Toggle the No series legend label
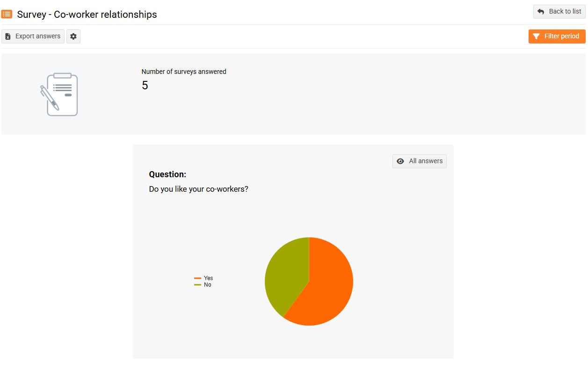Screen dimensions: 588x368 click(x=208, y=285)
